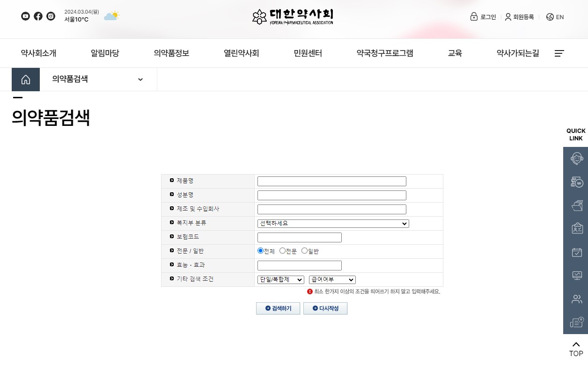Screen dimensions: 588x372
Task: Open the 민원센터 menu item
Action: [x=308, y=53]
